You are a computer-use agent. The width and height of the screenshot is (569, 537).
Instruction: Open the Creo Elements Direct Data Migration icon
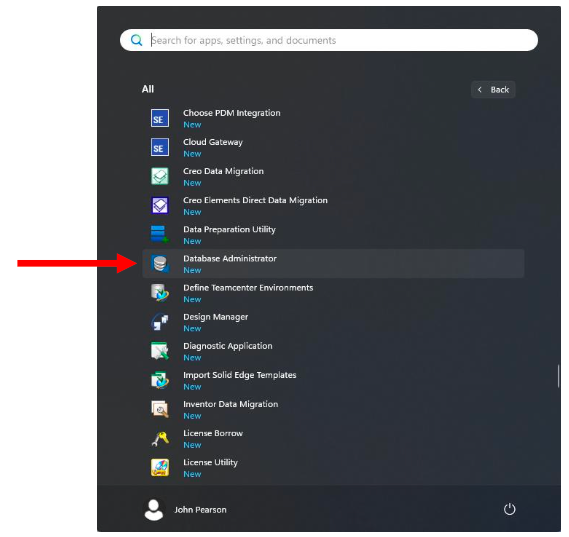pos(160,205)
